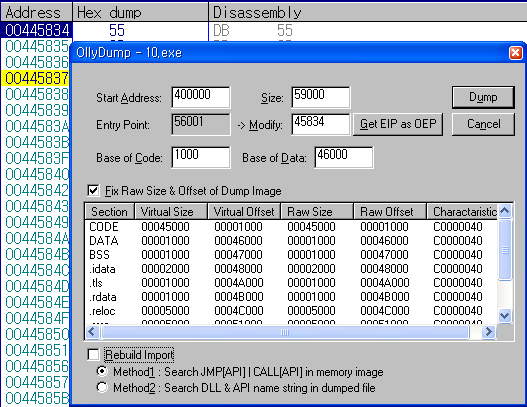The image size is (527, 407).
Task: Click Raw Offset 0004C000 of .reloc
Action: click(x=384, y=311)
